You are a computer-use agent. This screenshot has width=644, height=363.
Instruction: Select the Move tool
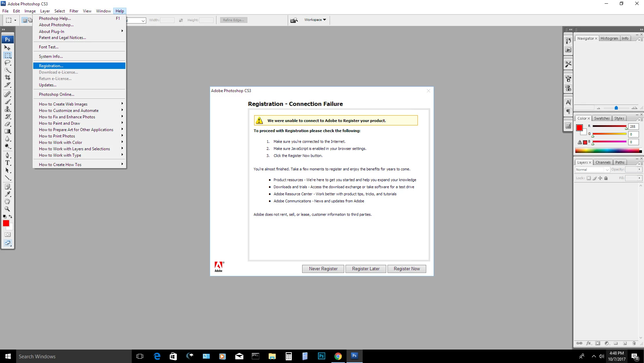pyautogui.click(x=7, y=48)
